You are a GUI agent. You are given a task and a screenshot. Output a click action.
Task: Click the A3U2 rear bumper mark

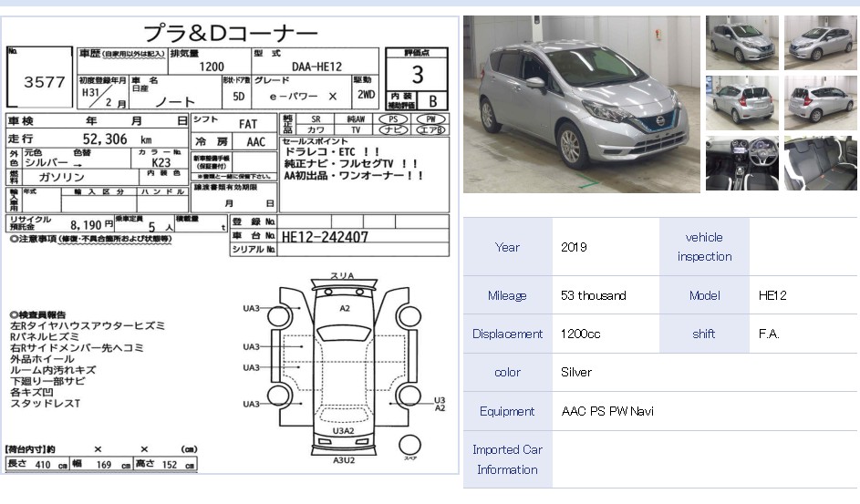point(344,460)
